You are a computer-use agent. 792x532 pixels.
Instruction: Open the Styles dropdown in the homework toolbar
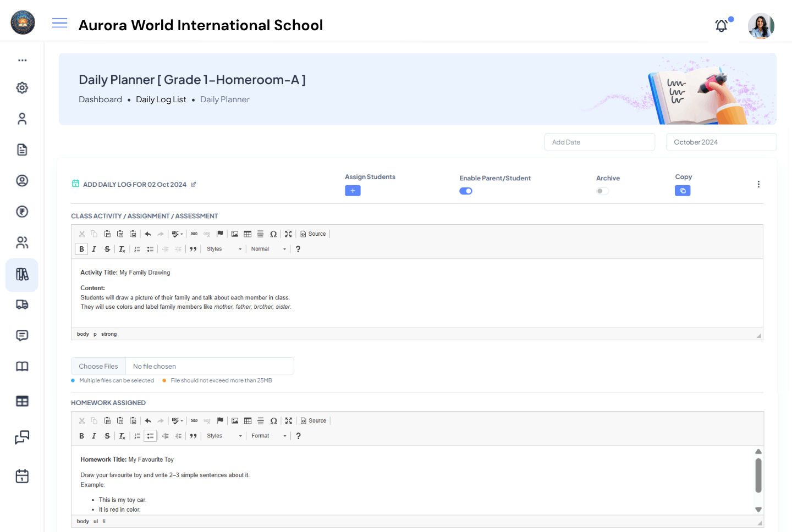(x=223, y=435)
